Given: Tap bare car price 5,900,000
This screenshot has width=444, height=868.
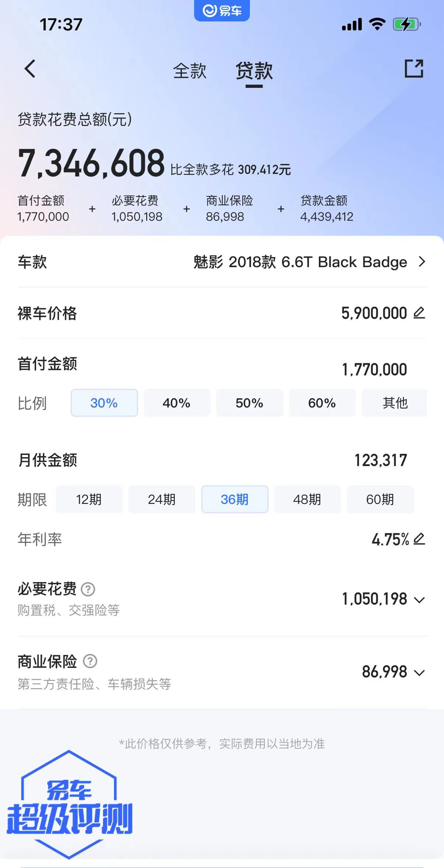Looking at the screenshot, I should tap(374, 313).
